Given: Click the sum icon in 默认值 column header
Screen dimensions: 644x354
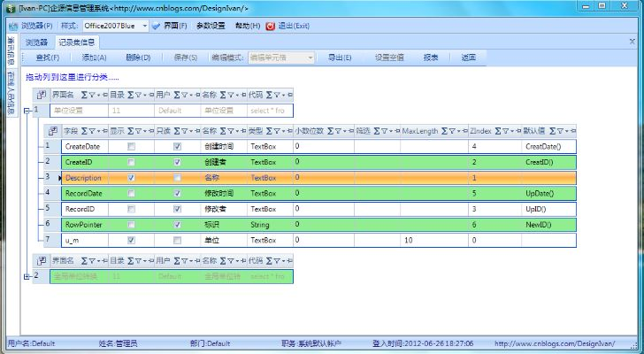Looking at the screenshot, I should click(x=553, y=130).
